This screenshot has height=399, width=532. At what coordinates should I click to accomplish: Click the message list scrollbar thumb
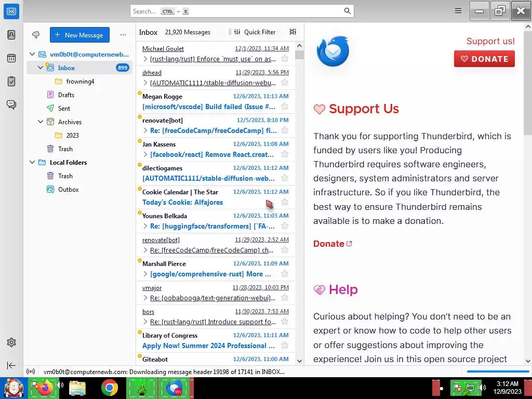click(299, 54)
